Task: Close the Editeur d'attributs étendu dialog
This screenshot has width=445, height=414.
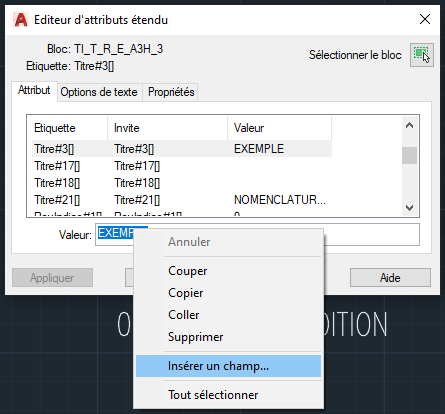Action: [425, 19]
